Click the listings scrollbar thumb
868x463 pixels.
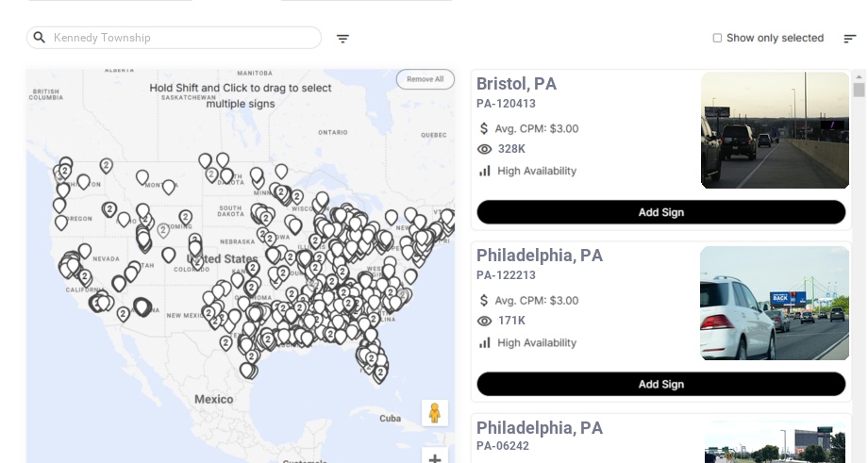click(859, 90)
